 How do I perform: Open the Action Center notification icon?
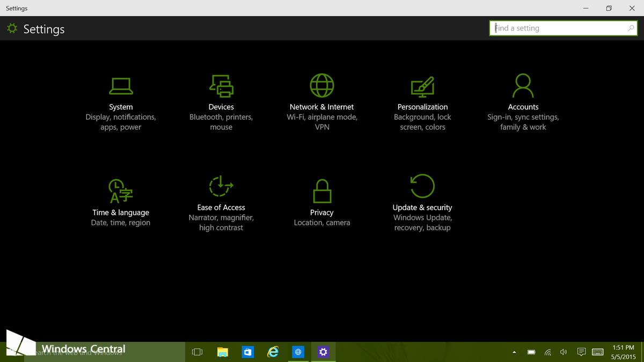pyautogui.click(x=581, y=352)
